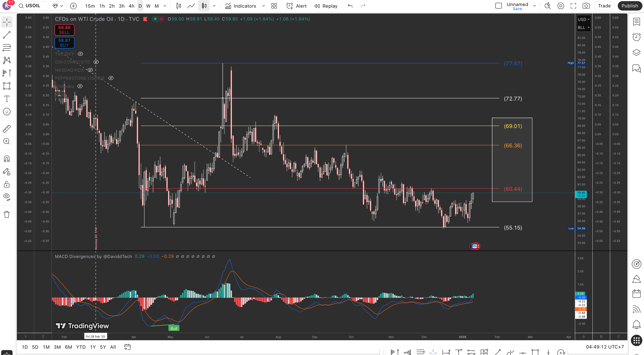Screen dimensions: 644x355
Task: Open the layout grid templates icon
Action: pos(274,6)
